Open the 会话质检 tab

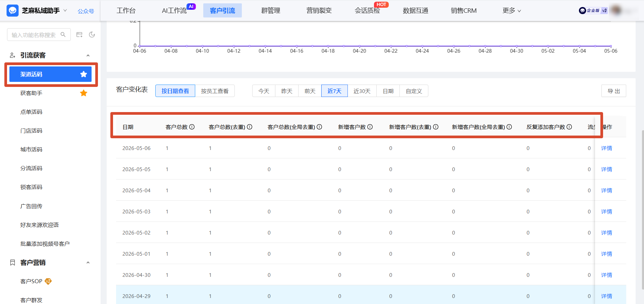pyautogui.click(x=367, y=11)
